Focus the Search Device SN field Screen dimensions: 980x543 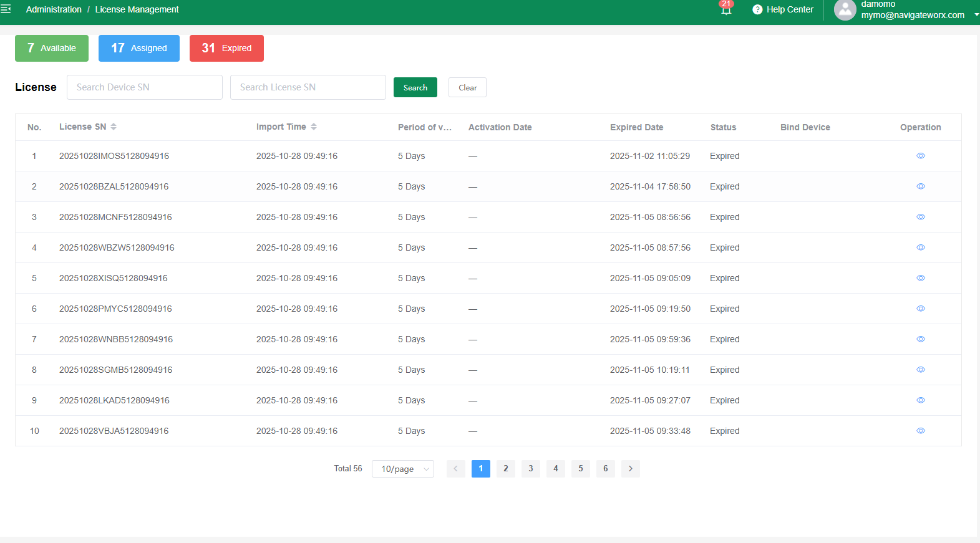[x=145, y=87]
